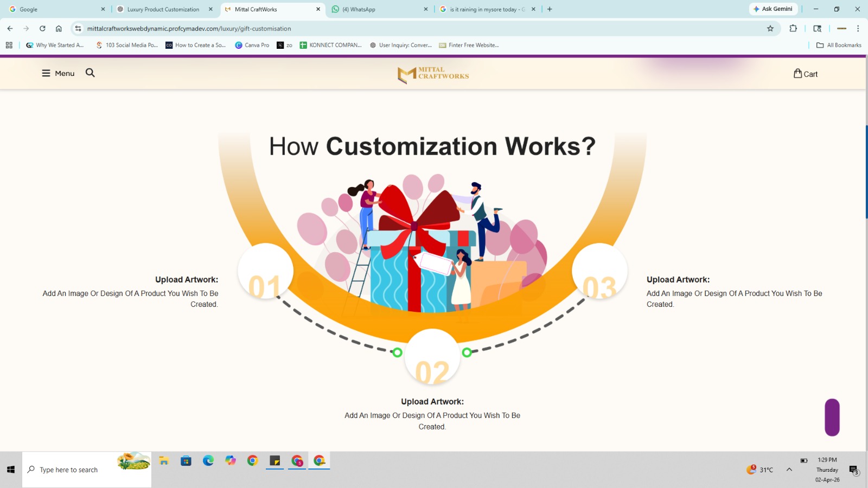
Task: Reload the current page
Action: [42, 29]
